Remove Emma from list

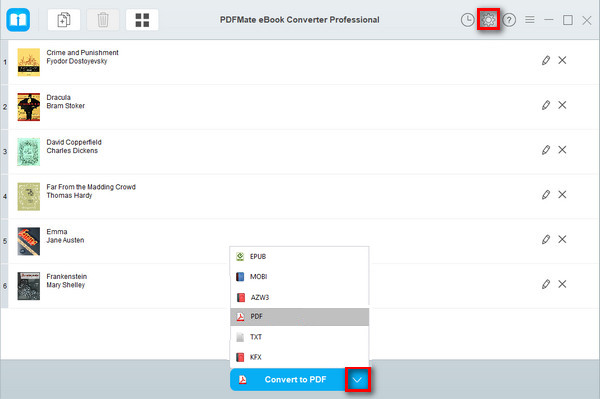562,239
